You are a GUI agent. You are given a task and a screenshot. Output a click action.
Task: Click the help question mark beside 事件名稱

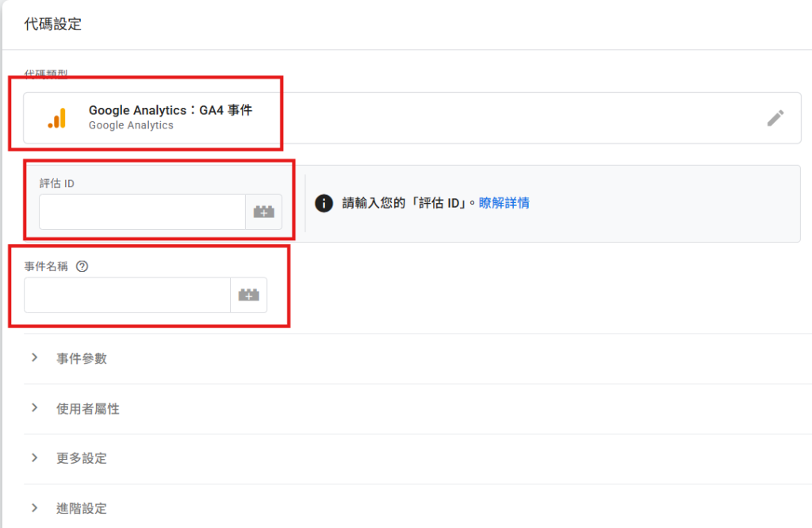[x=82, y=266]
